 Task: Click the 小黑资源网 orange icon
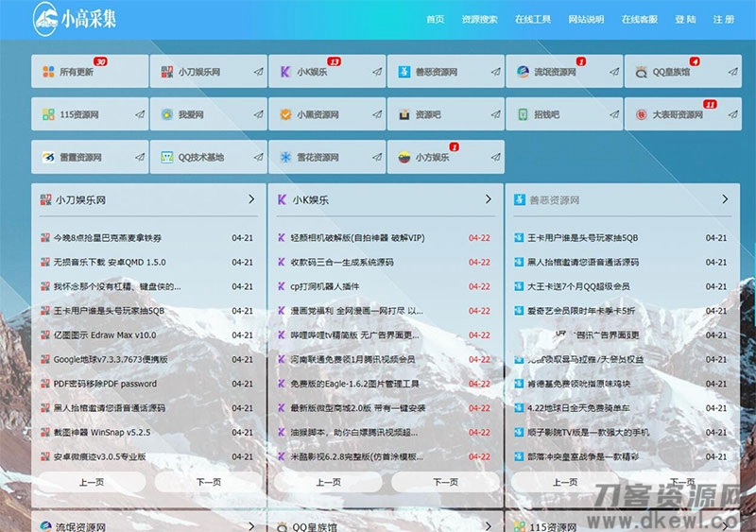pos(285,114)
